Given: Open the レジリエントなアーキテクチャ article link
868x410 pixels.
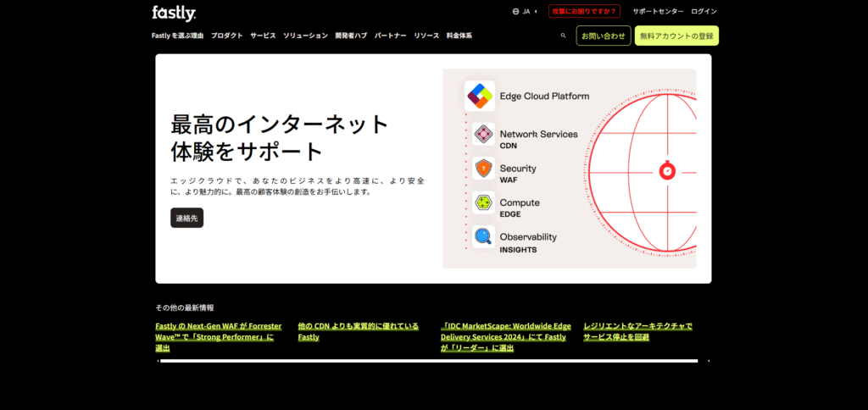Looking at the screenshot, I should click(637, 331).
